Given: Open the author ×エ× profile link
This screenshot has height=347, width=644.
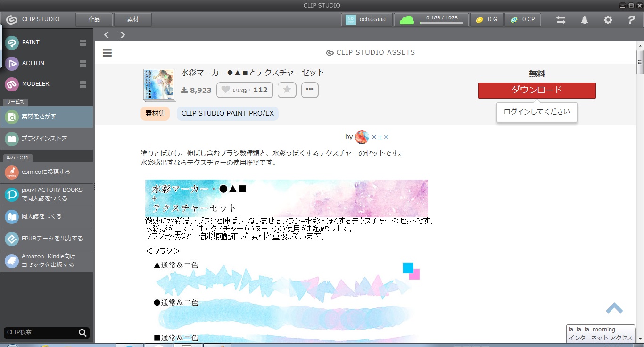Looking at the screenshot, I should point(380,137).
